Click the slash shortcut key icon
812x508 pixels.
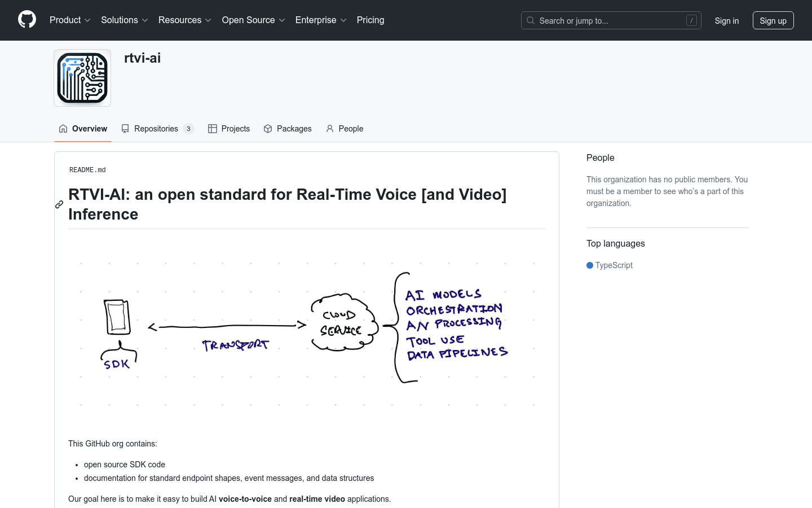(x=691, y=20)
